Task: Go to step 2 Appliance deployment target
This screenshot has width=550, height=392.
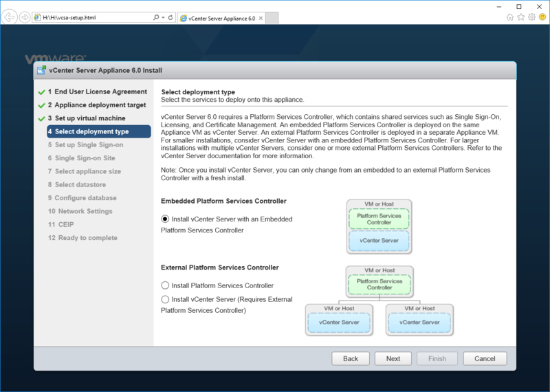Action: [97, 105]
